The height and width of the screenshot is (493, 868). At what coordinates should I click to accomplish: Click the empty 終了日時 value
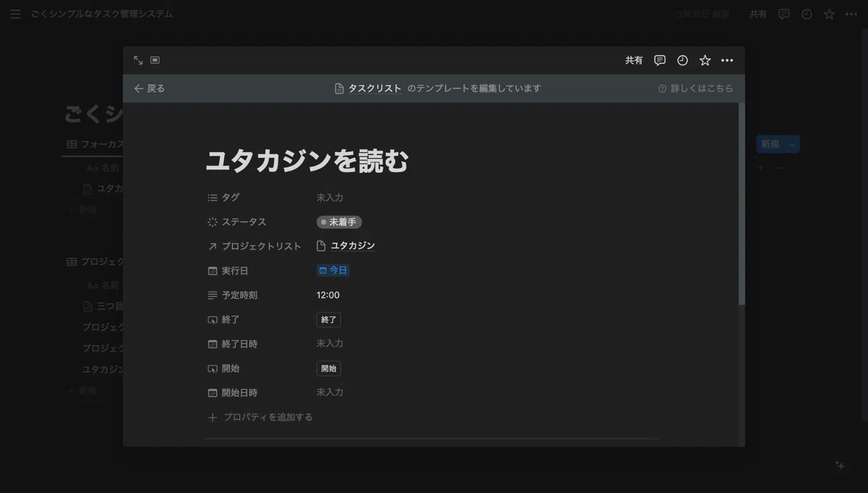(330, 343)
